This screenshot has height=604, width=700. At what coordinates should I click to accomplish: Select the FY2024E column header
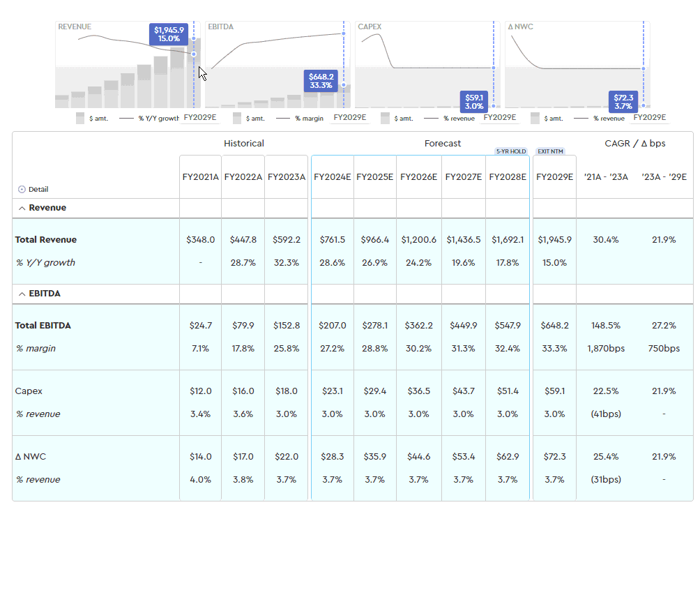333,177
